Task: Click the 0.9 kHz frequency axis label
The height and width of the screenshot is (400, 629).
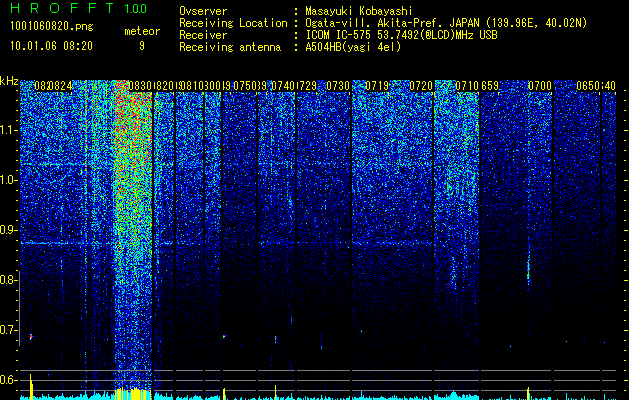Action: click(x=9, y=230)
